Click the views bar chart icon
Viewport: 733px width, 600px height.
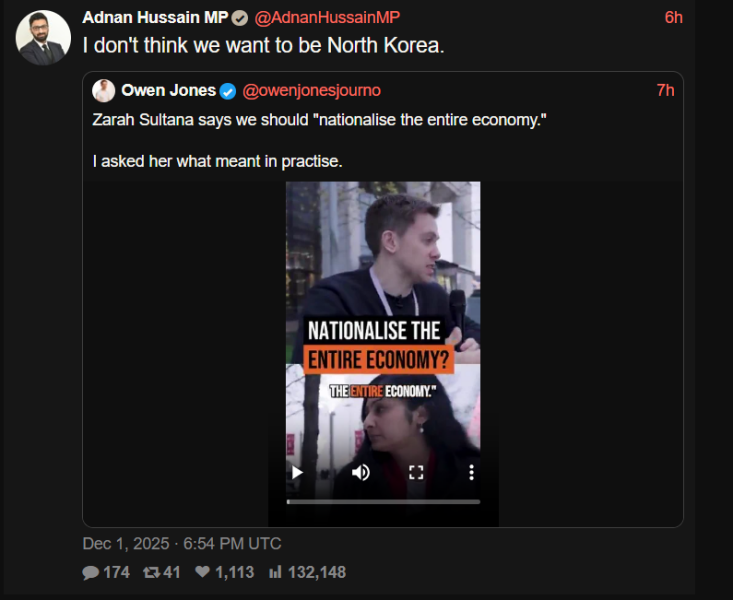pyautogui.click(x=275, y=571)
